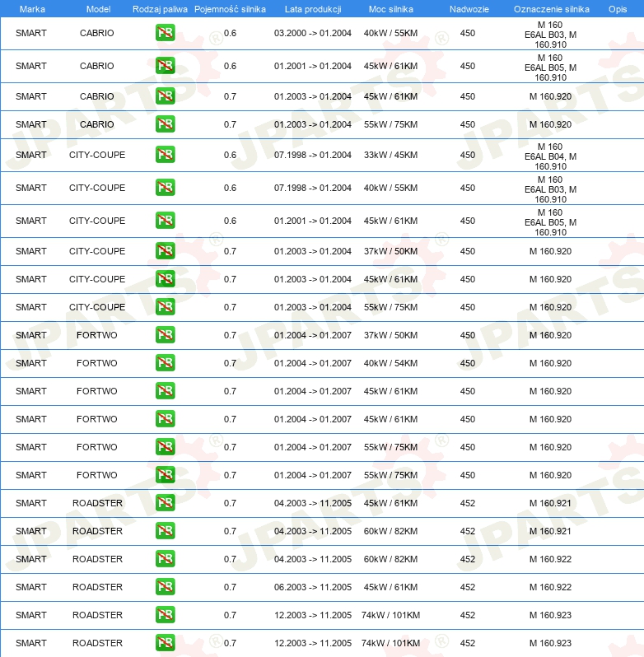Sort by Marka column header
The width and height of the screenshot is (644, 657).
[32, 9]
